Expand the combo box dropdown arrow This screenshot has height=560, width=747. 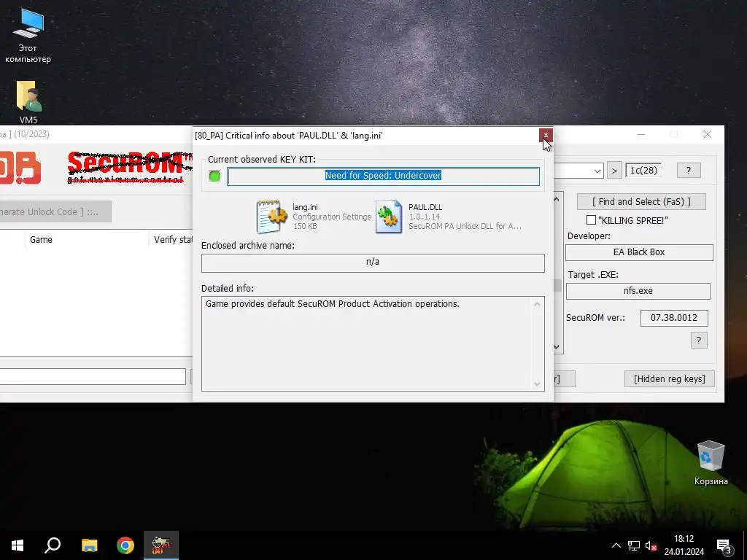point(597,171)
